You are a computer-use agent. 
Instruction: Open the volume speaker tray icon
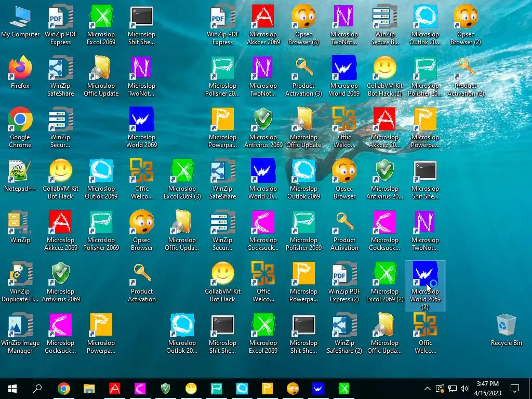464,389
